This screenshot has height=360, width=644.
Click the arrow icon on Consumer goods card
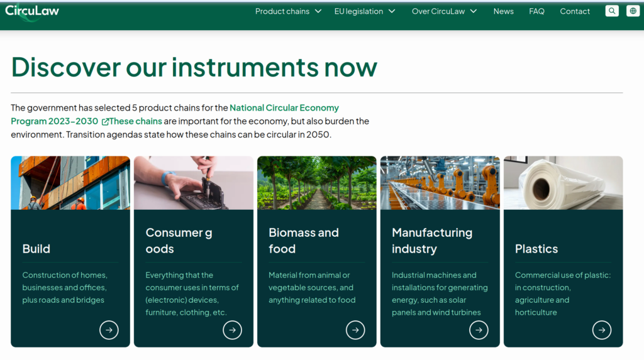coord(232,330)
